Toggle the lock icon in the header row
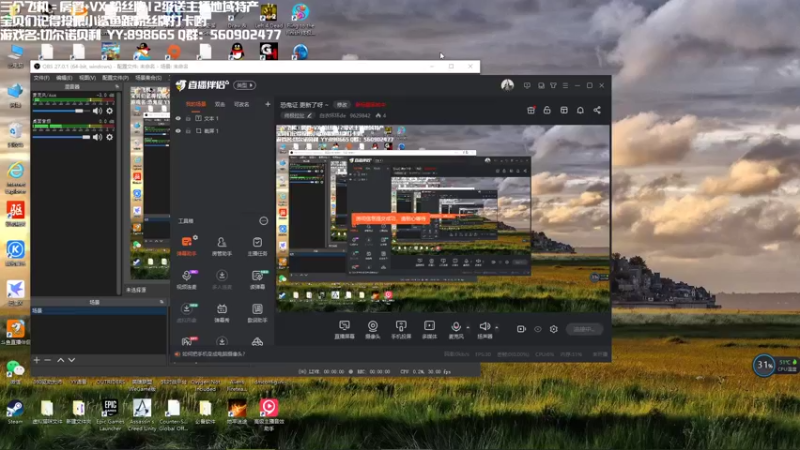Image resolution: width=800 pixels, height=450 pixels. (547, 110)
